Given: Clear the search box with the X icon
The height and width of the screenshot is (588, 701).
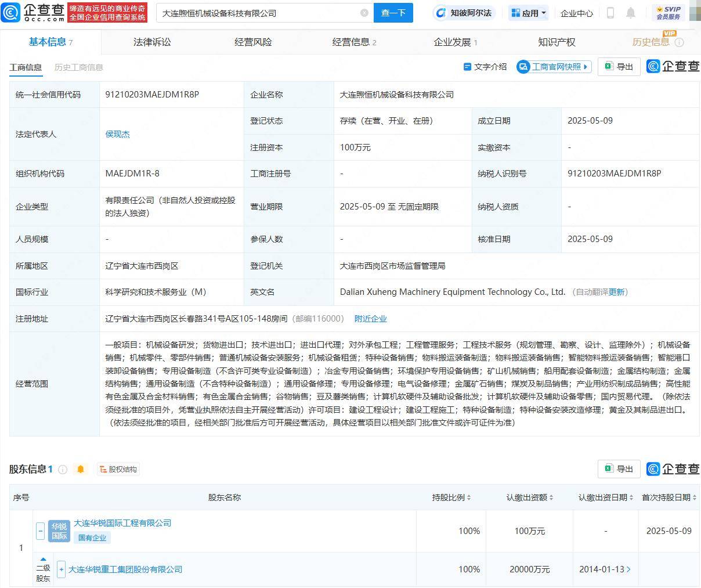Looking at the screenshot, I should 364,13.
